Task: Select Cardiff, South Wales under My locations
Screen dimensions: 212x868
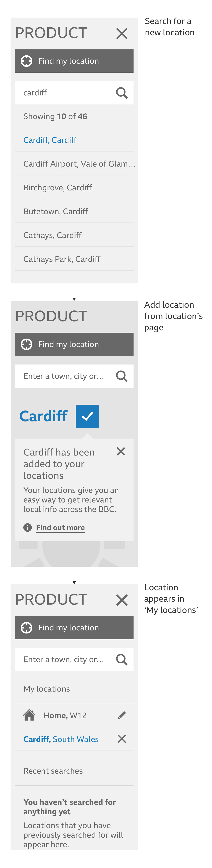Action: pos(61,739)
